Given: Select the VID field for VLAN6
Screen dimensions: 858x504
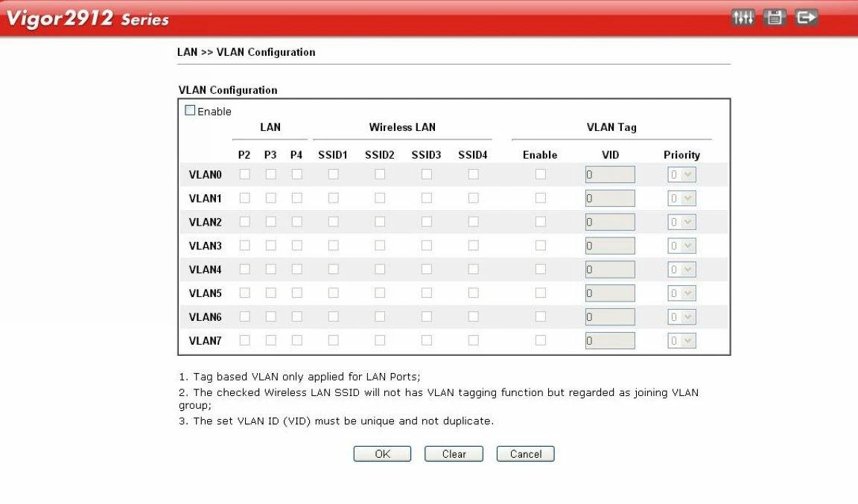Looking at the screenshot, I should click(609, 316).
